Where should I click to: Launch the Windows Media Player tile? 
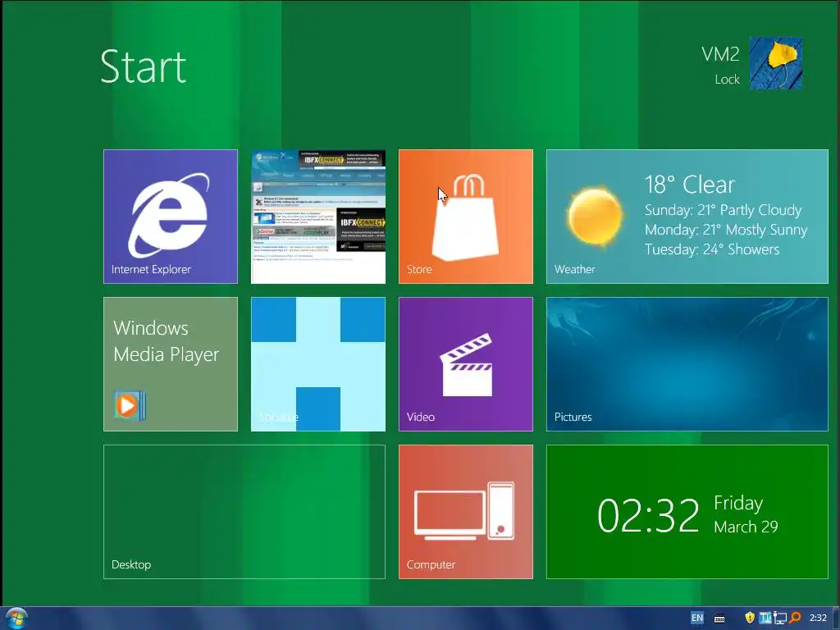tap(171, 364)
